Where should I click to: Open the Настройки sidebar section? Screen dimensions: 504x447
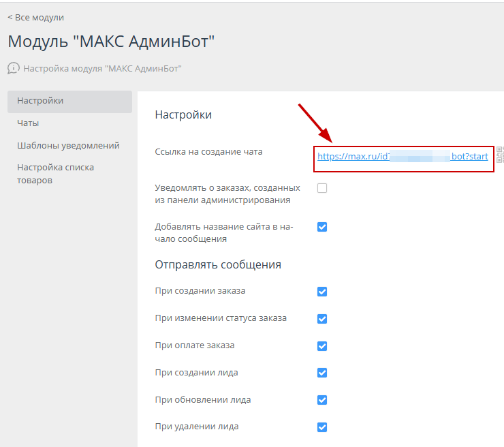69,102
